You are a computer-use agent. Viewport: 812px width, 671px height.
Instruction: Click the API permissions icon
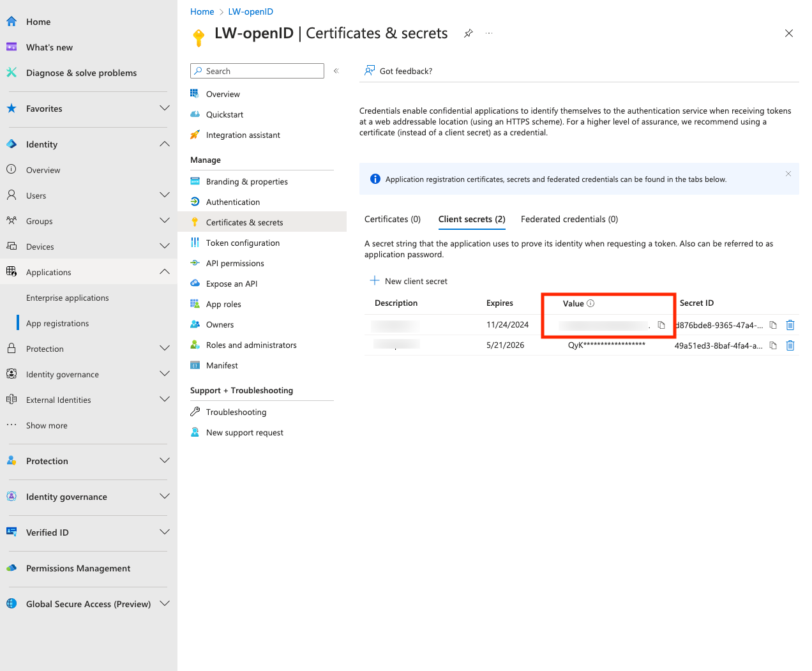195,263
